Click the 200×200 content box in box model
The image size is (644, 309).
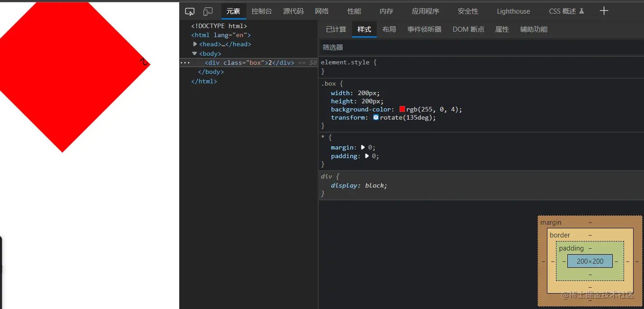coord(590,261)
